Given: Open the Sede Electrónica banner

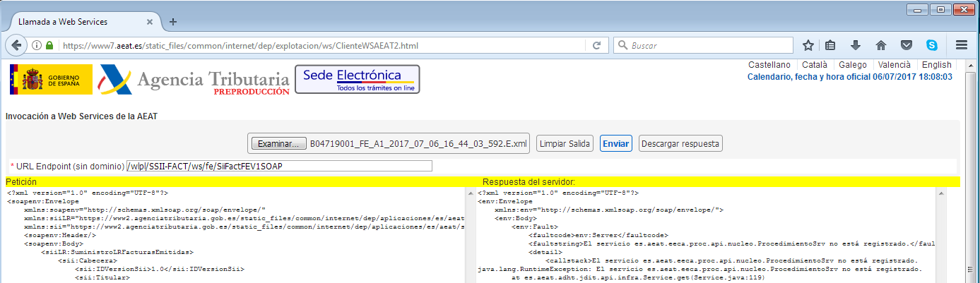Looking at the screenshot, I should 357,79.
